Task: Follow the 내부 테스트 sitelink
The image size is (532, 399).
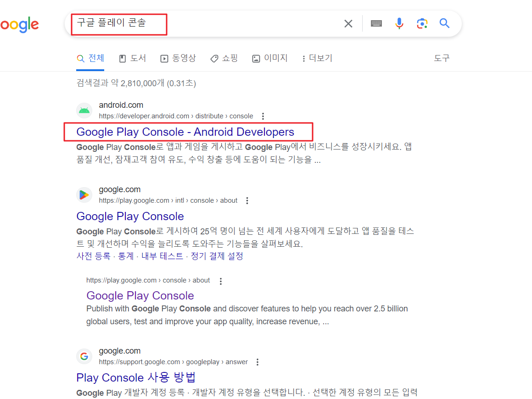Action: pos(162,256)
